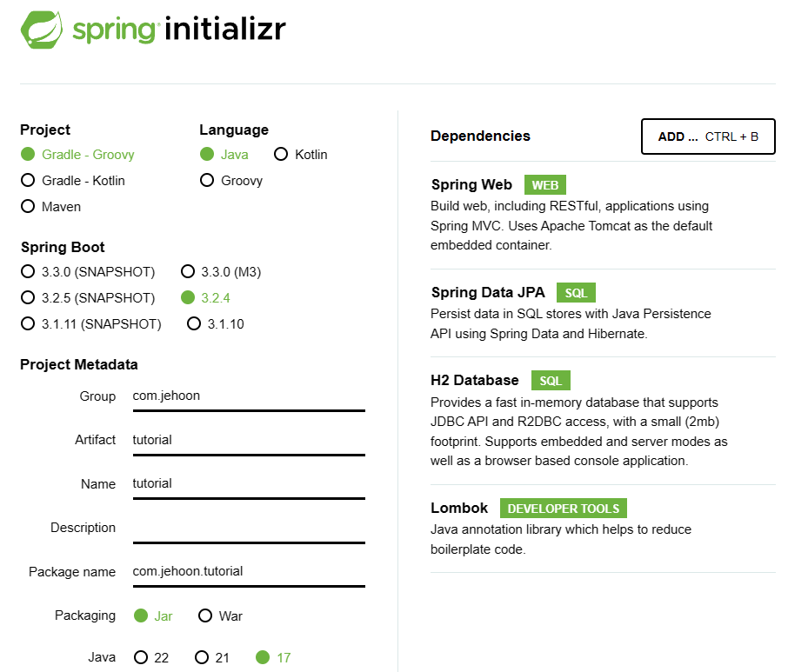788x672 pixels.
Task: Click the SQL tag beside H2 Database
Action: click(551, 381)
